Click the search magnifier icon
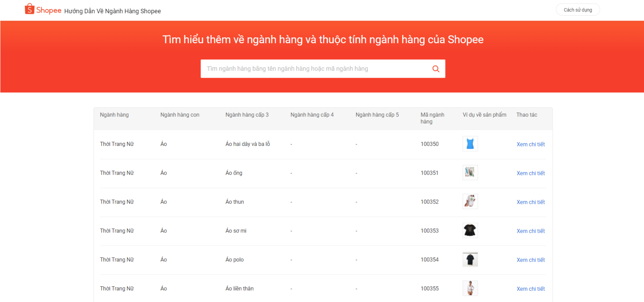 coord(436,69)
